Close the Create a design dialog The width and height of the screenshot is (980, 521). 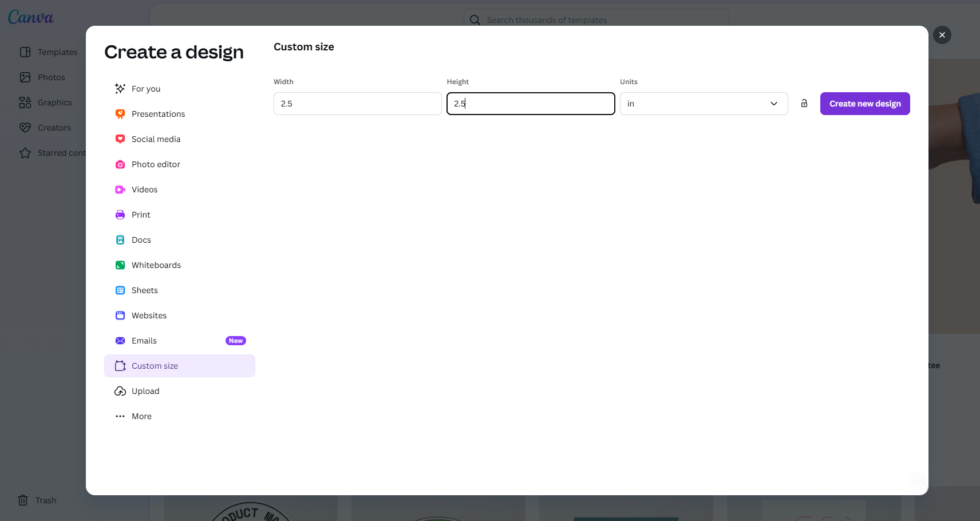click(x=942, y=35)
